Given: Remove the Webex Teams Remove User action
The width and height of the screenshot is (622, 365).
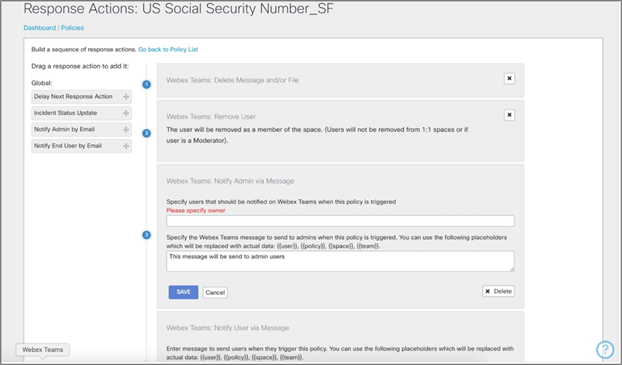Looking at the screenshot, I should click(x=509, y=115).
